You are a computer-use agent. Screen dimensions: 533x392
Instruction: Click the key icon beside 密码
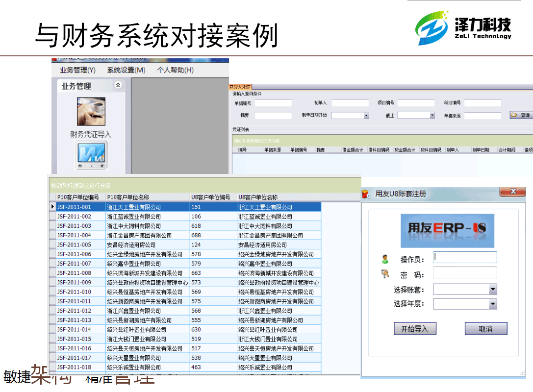385,273
